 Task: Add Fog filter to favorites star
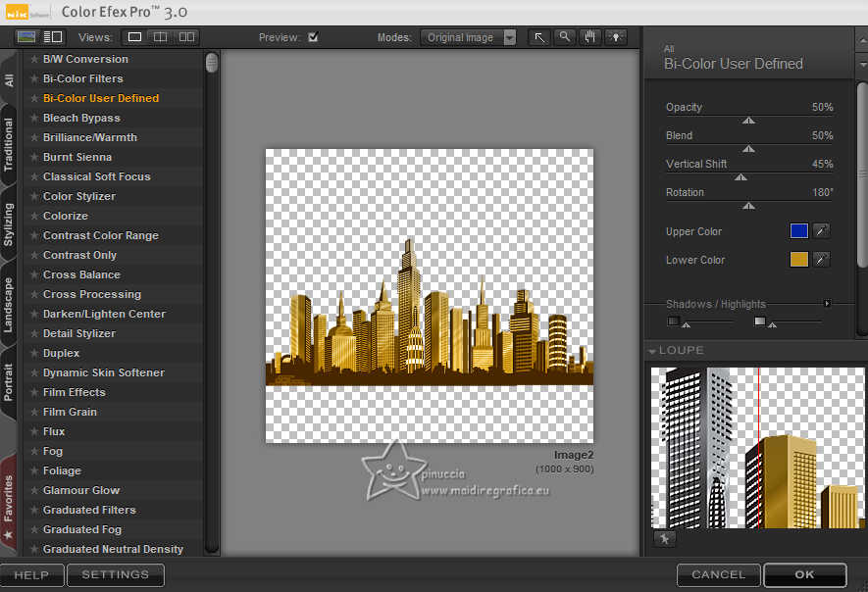click(34, 451)
